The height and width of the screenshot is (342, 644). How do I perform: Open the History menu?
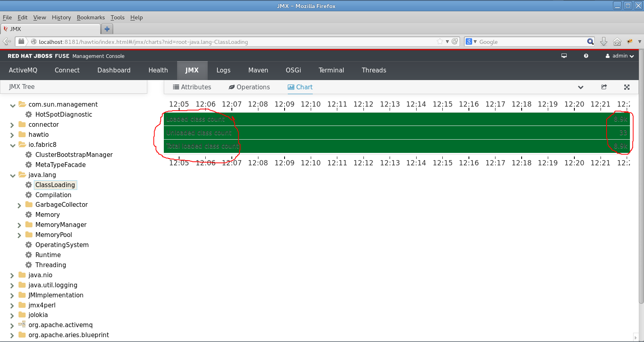click(61, 17)
